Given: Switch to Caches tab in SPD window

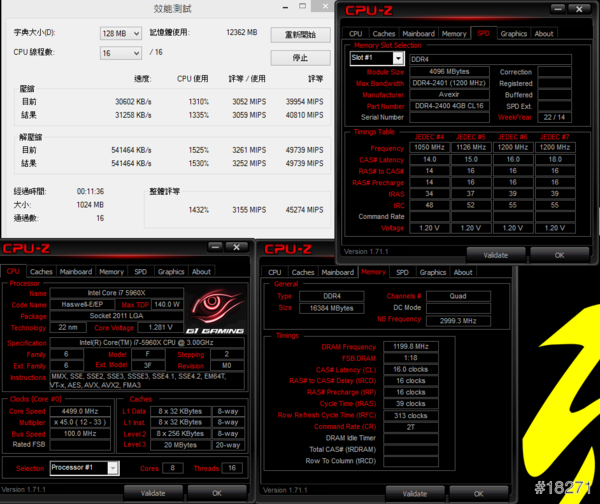Looking at the screenshot, I should 383,34.
